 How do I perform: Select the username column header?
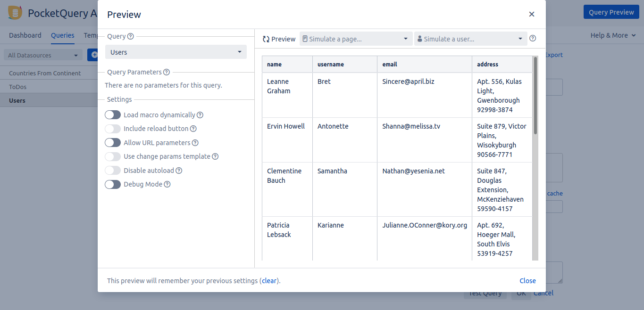pyautogui.click(x=330, y=64)
